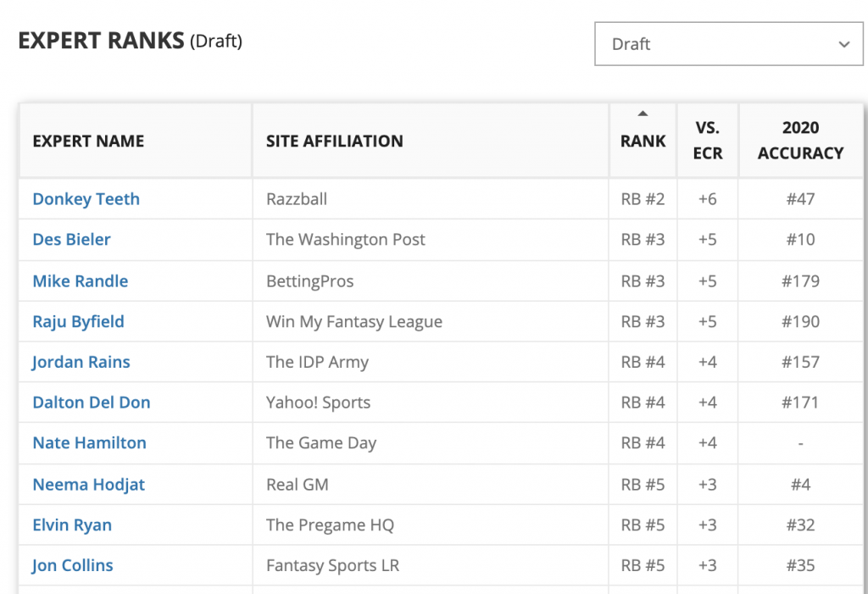Open Nate Hamilton's expert page

(x=89, y=443)
